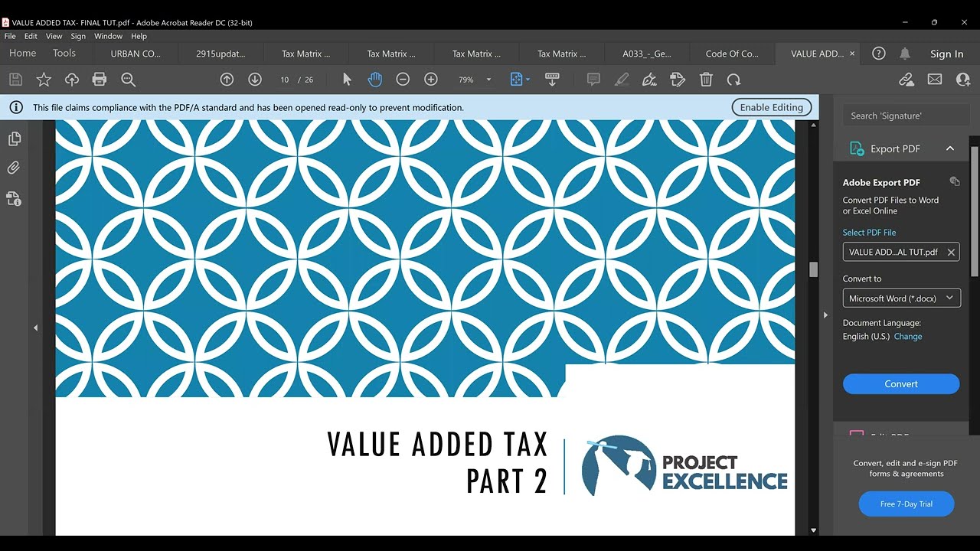
Task: Switch to URBAN CO... document tab
Action: click(x=136, y=54)
